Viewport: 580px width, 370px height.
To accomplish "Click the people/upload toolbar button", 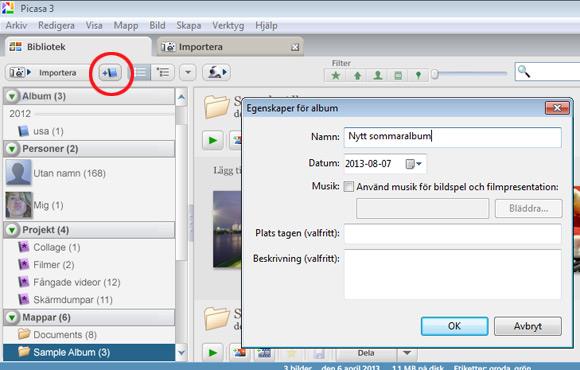I will (x=216, y=73).
